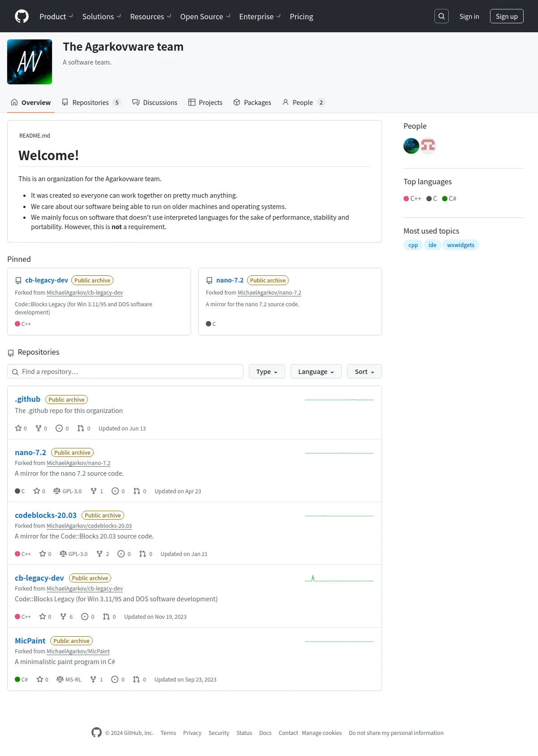Select the wxwidgets topic tag
The width and height of the screenshot is (538, 756).
[460, 245]
